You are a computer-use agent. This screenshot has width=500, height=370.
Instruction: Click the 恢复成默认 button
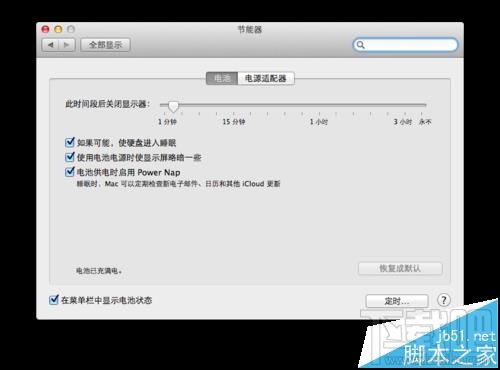[400, 269]
